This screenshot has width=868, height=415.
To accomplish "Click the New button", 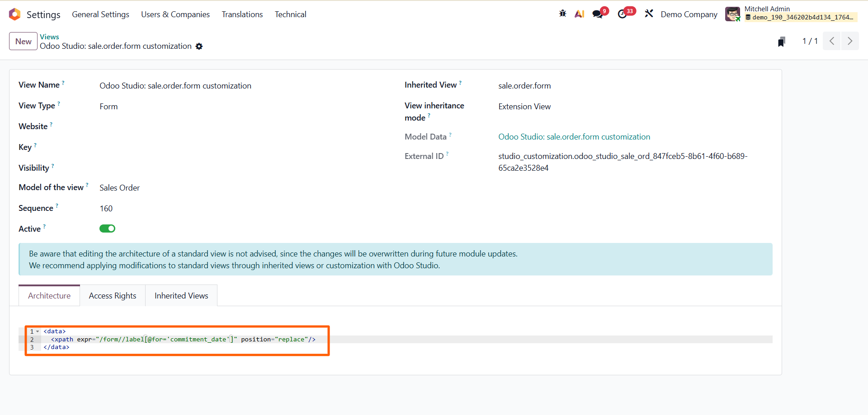I will pos(23,42).
